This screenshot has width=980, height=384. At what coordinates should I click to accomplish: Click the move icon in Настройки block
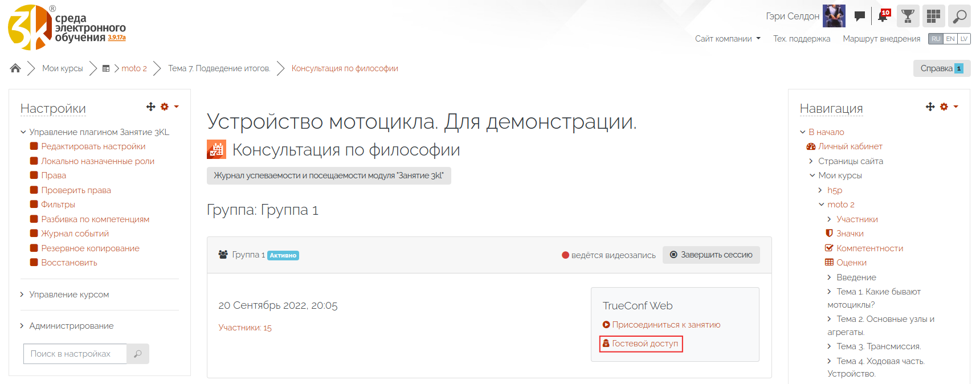(151, 107)
